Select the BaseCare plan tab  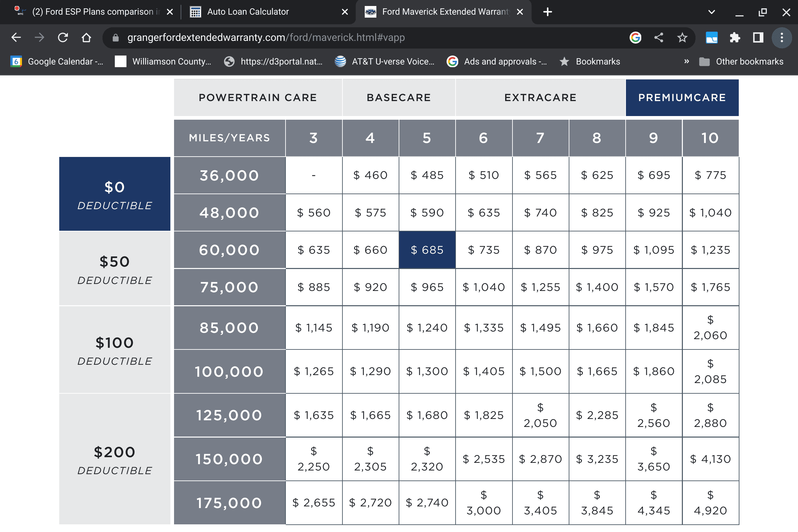coord(399,98)
